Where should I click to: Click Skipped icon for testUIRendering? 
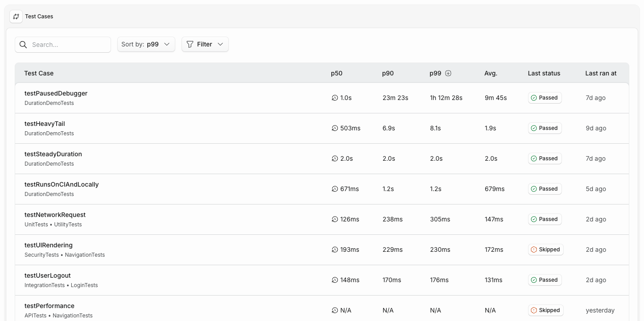coord(534,250)
